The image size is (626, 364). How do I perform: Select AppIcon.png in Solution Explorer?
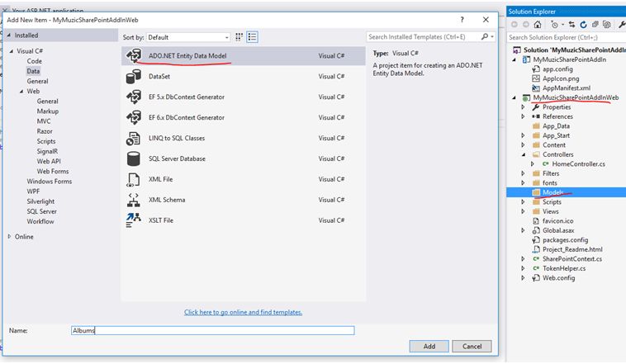pyautogui.click(x=561, y=78)
